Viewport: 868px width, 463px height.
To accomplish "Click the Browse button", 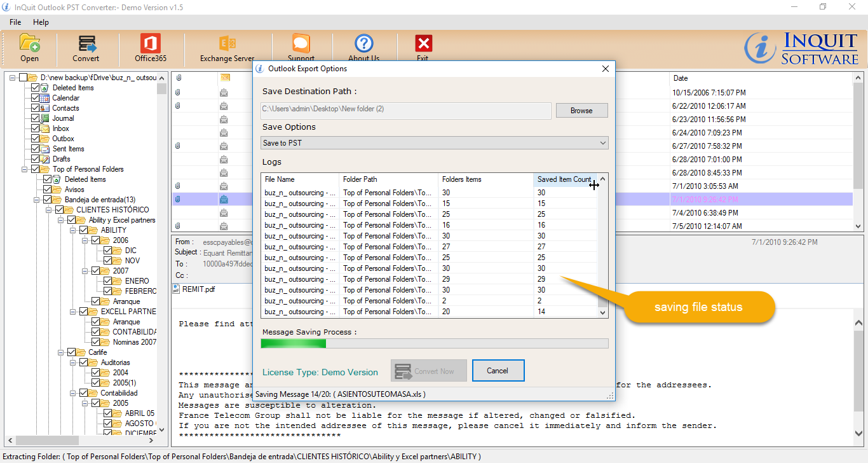I will click(581, 111).
